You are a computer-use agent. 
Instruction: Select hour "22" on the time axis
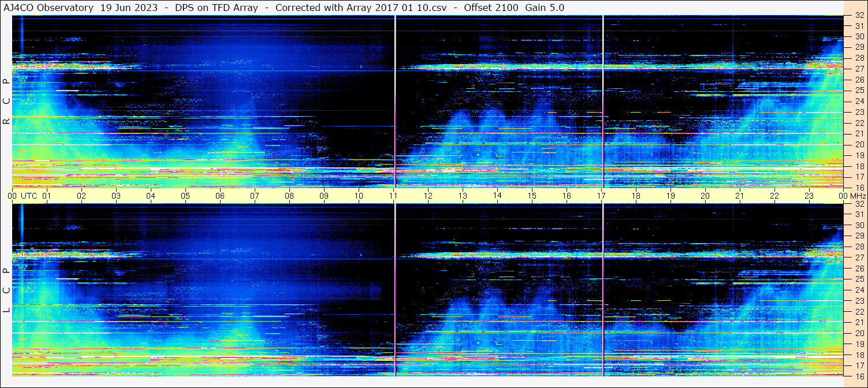click(x=774, y=196)
